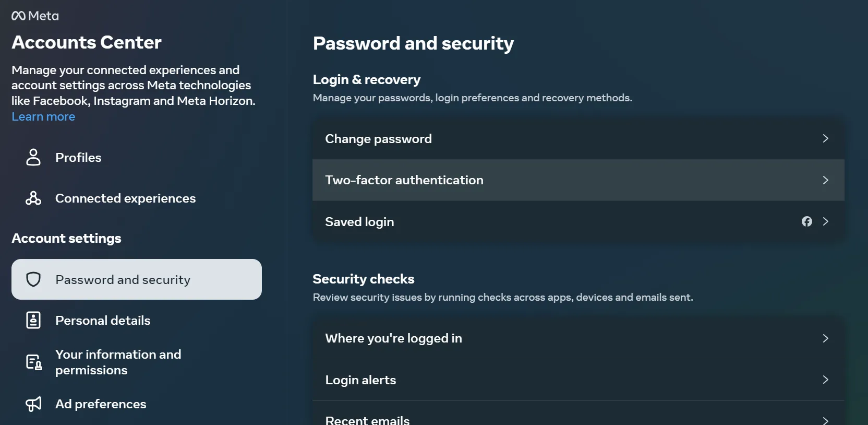Click the shield icon for Password and security
This screenshot has height=425, width=868.
[x=33, y=279]
